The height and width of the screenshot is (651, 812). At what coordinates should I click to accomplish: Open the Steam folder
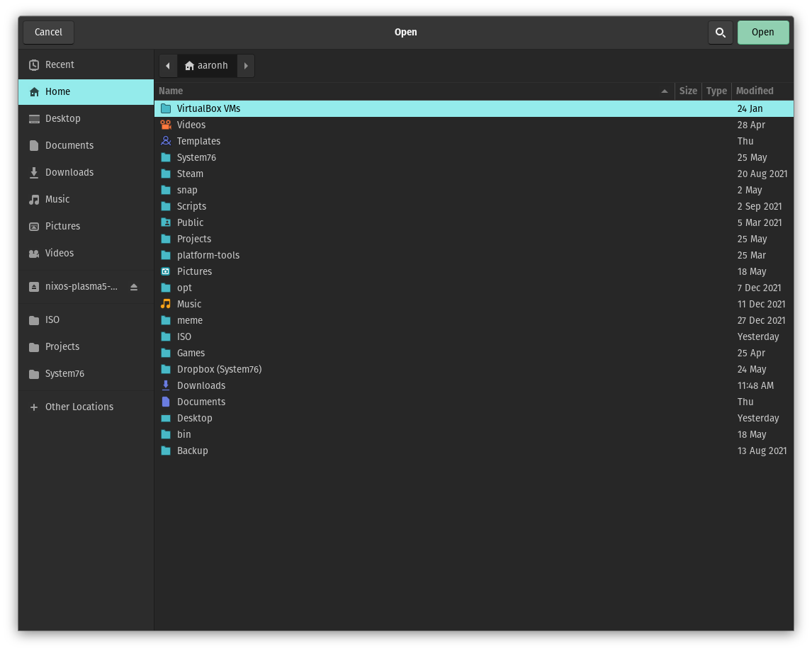(x=190, y=174)
